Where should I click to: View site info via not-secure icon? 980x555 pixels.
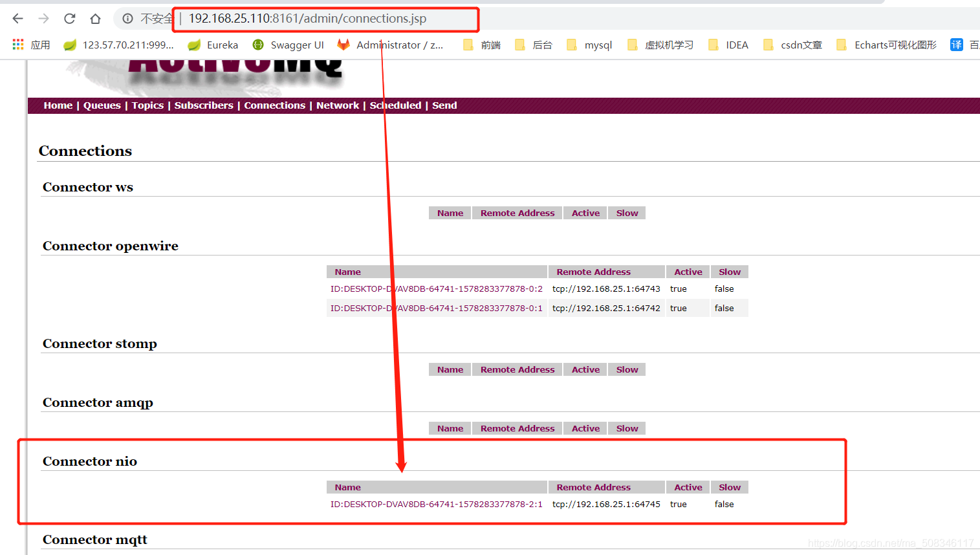click(128, 19)
